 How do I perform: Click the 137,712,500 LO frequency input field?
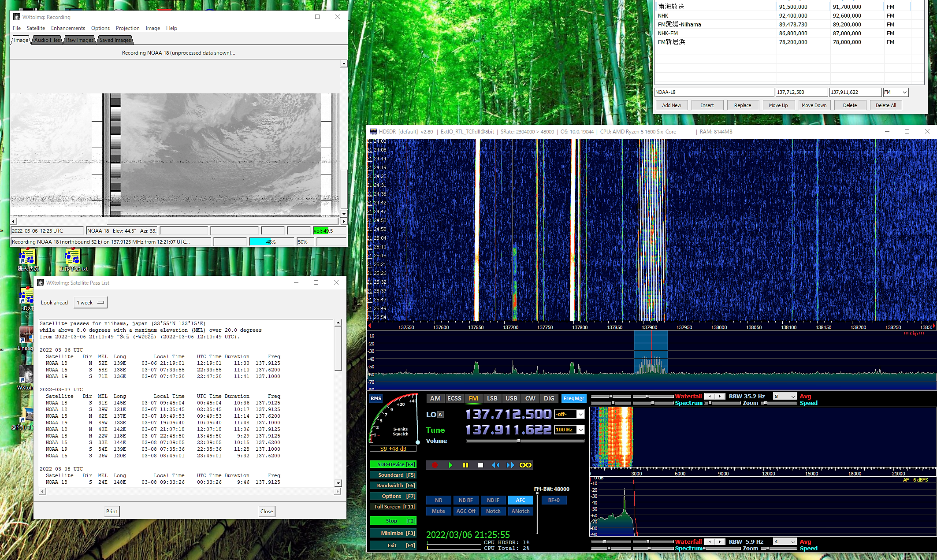(x=802, y=92)
